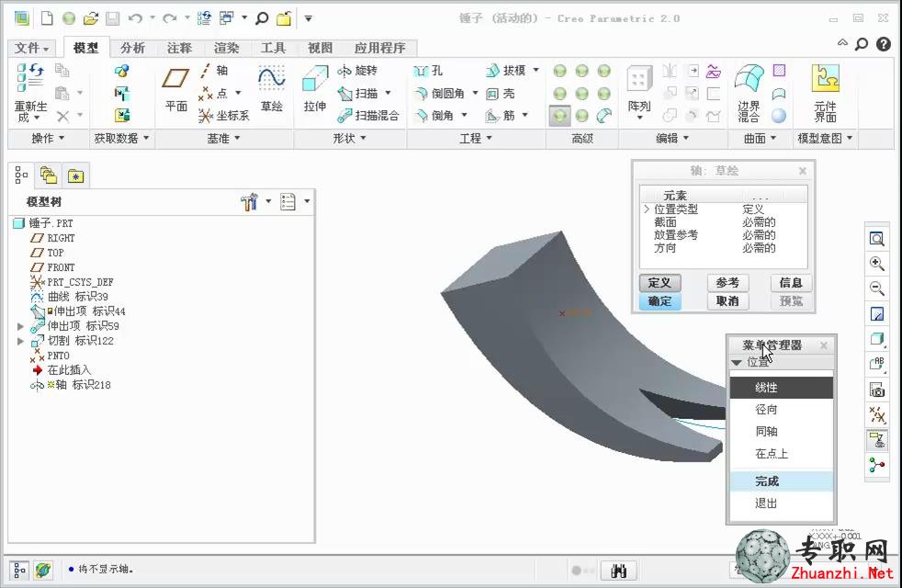Select 在点上 placement option
902x588 pixels.
pos(781,454)
